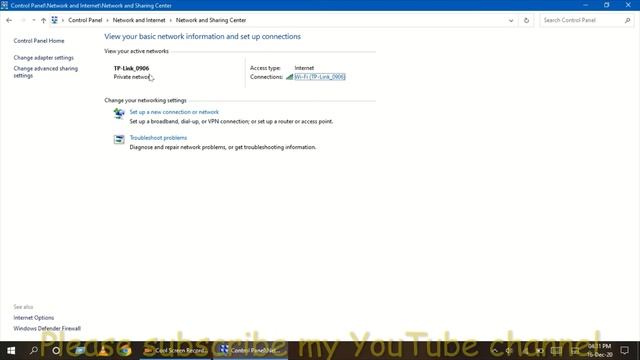Refresh the Network and Sharing Center page
Screen dimensions: 640x360
coord(526,20)
